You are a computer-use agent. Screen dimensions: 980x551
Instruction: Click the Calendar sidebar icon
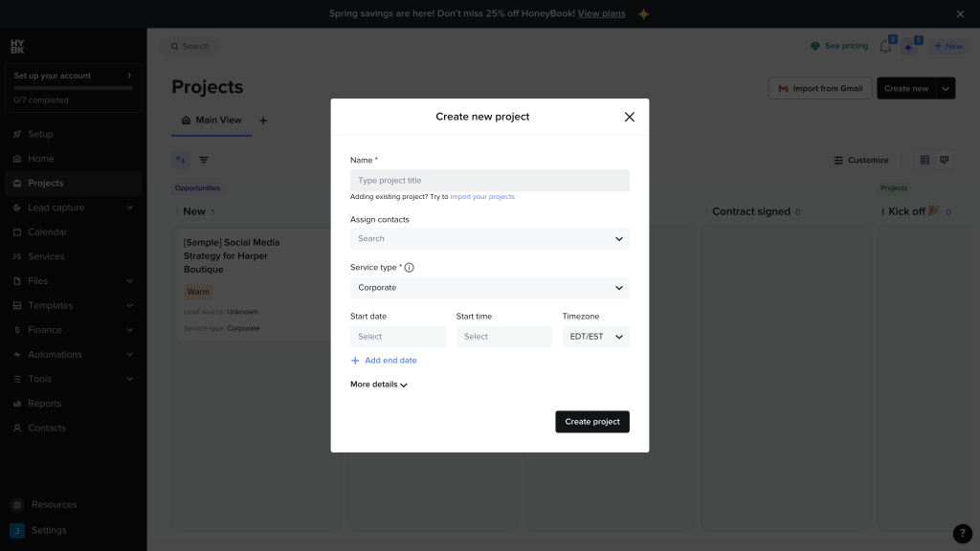point(17,232)
